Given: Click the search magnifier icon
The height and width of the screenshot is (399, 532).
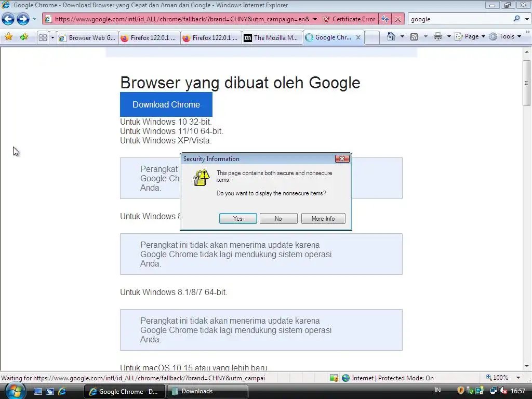Looking at the screenshot, I should [x=516, y=19].
